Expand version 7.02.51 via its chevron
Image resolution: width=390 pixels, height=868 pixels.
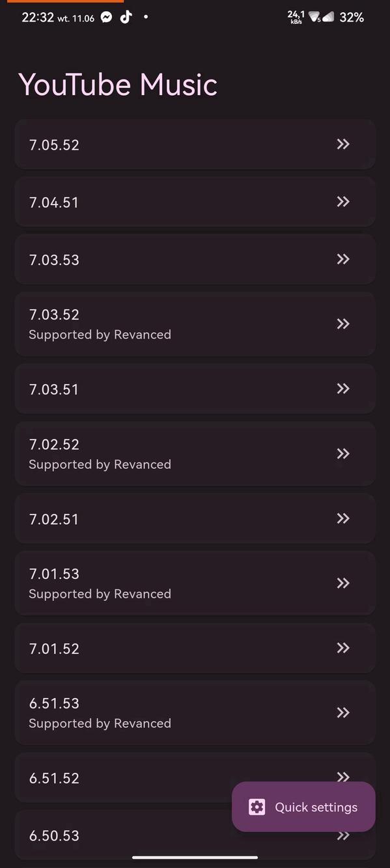click(343, 518)
